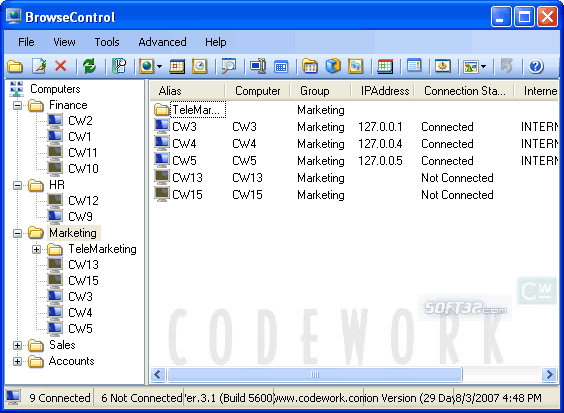Click the red calendar scheduler icon
Viewport: 564px width, 413px height.
pos(177,67)
